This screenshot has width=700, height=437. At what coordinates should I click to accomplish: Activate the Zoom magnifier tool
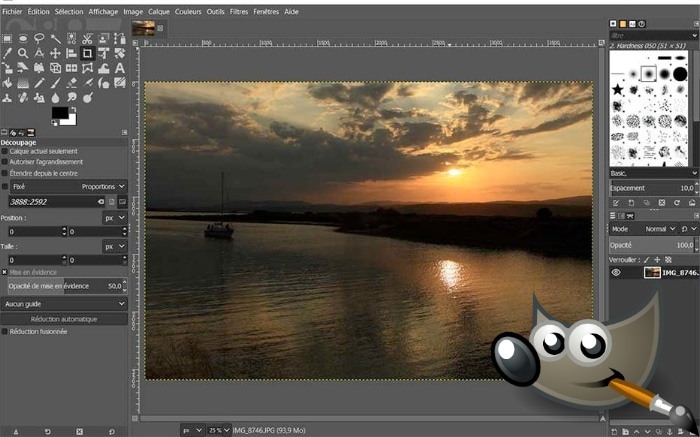(23, 54)
